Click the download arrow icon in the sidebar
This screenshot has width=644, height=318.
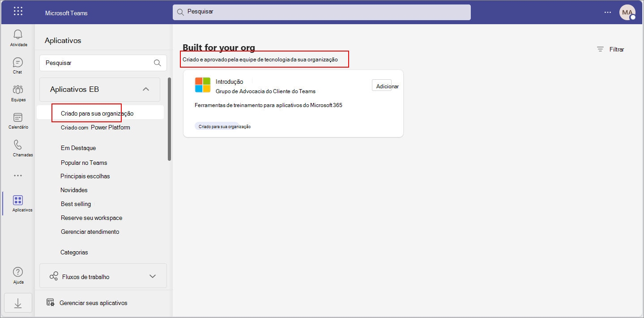(18, 303)
